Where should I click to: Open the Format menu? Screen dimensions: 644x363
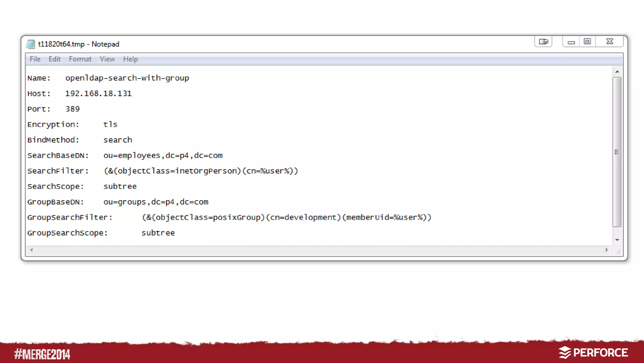point(80,59)
